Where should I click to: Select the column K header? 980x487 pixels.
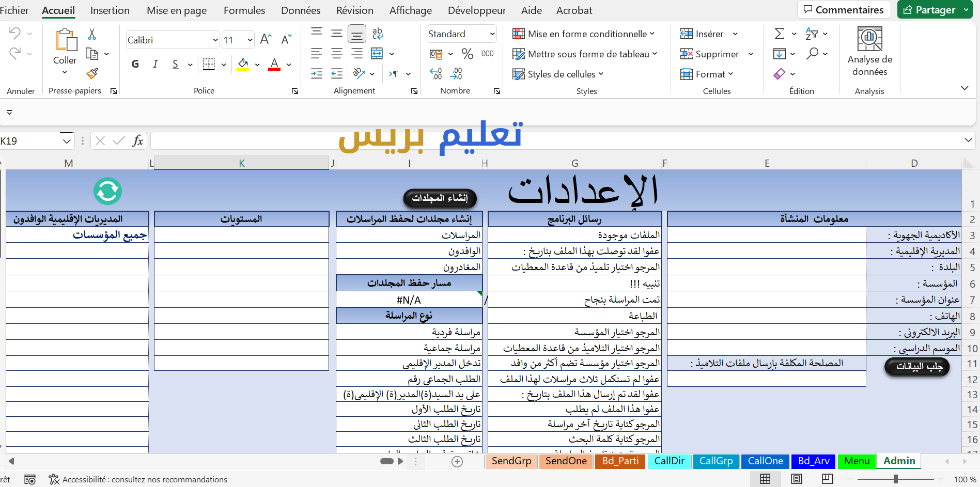(x=241, y=163)
